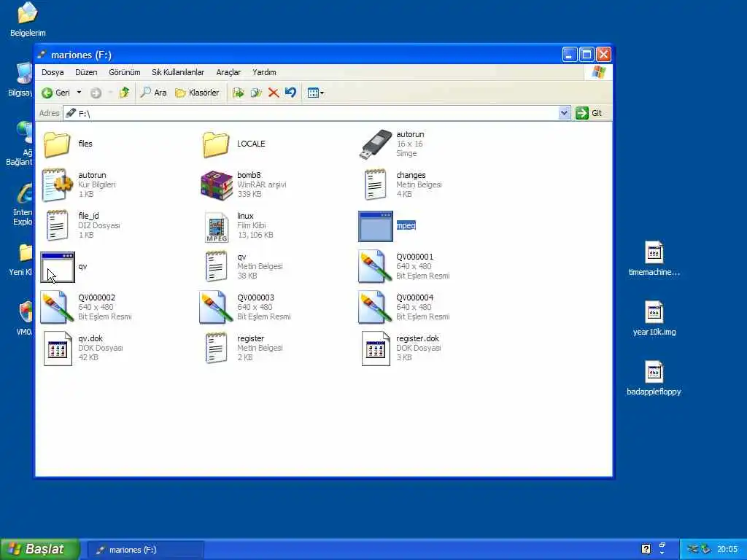Open the Geri back history dropdown arrow
The height and width of the screenshot is (560, 747).
[x=79, y=93]
